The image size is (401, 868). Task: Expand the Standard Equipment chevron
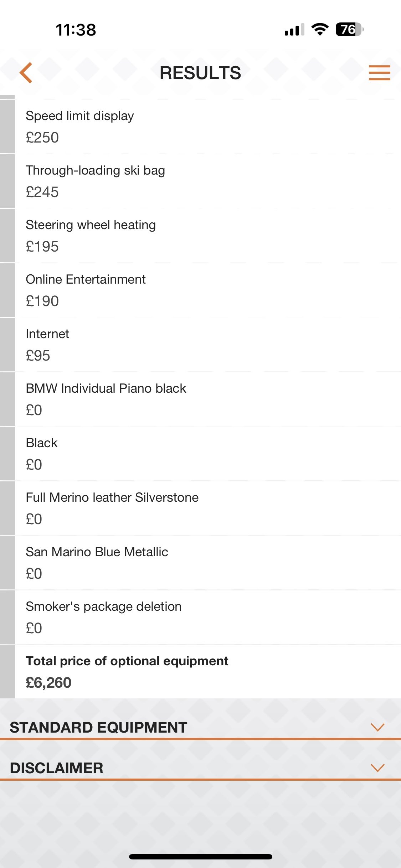click(x=377, y=727)
